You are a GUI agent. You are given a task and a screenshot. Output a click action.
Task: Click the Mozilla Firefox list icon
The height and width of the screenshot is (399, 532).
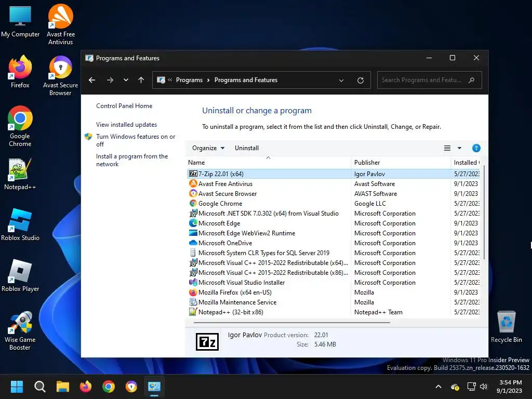point(193,292)
